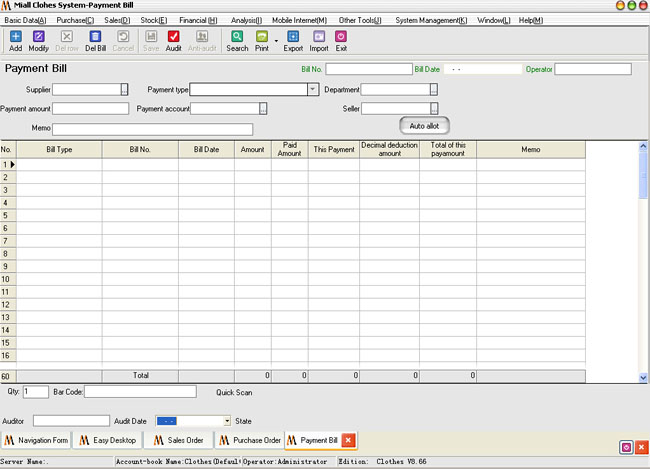Image resolution: width=650 pixels, height=469 pixels.
Task: Open the Financial menu
Action: click(x=198, y=20)
